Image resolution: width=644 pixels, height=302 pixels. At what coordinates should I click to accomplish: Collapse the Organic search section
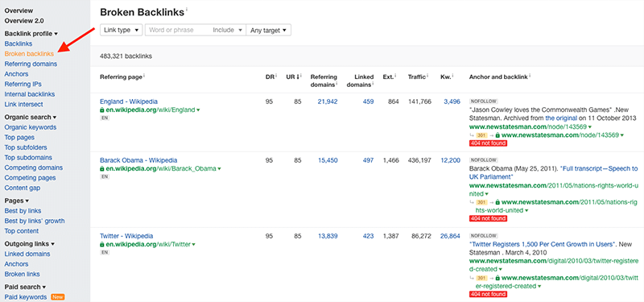pos(31,117)
